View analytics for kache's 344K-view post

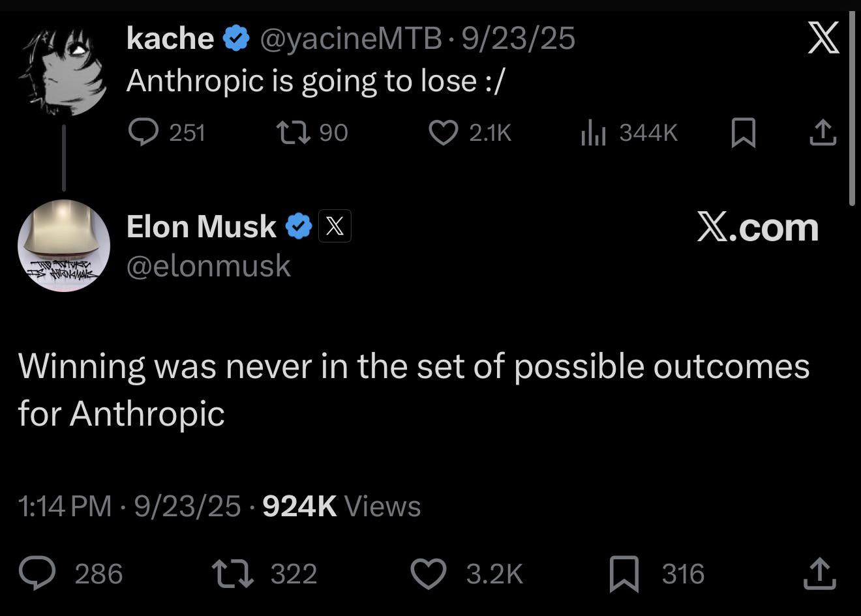(594, 133)
